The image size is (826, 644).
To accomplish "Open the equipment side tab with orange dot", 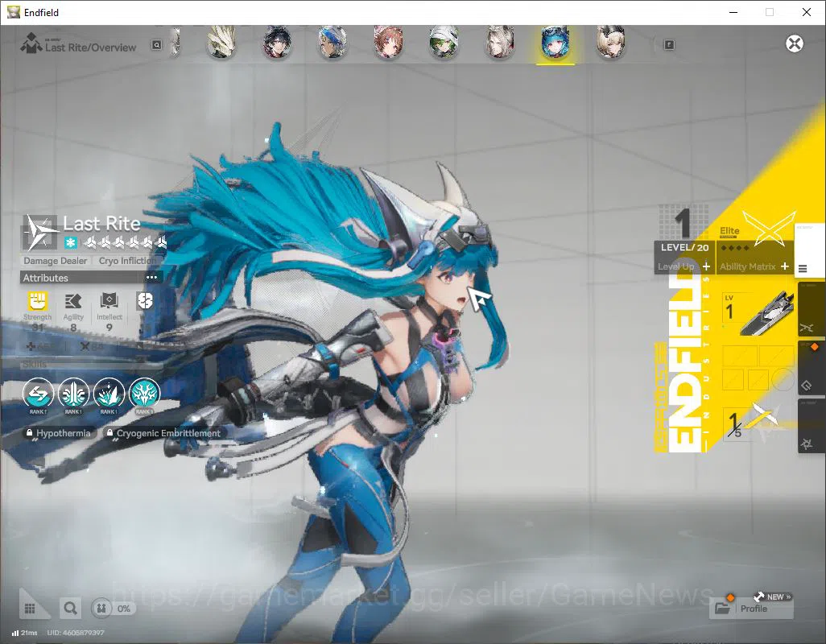I will pos(812,368).
